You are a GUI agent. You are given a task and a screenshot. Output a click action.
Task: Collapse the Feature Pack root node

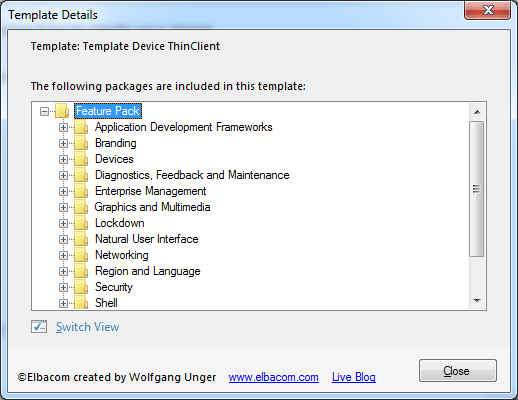pos(44,111)
